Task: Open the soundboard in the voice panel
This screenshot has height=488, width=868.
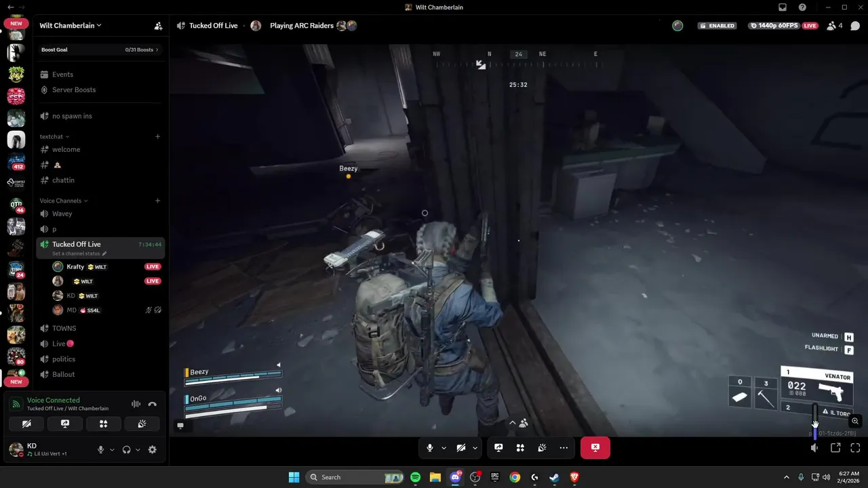Action: click(x=142, y=424)
